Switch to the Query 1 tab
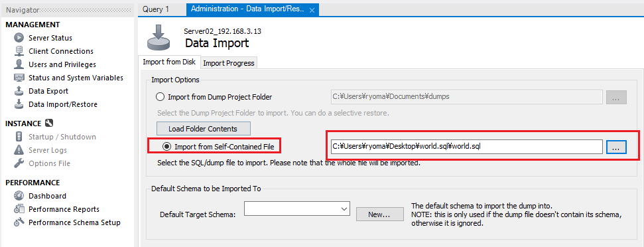This screenshot has height=247, width=644. tap(156, 9)
